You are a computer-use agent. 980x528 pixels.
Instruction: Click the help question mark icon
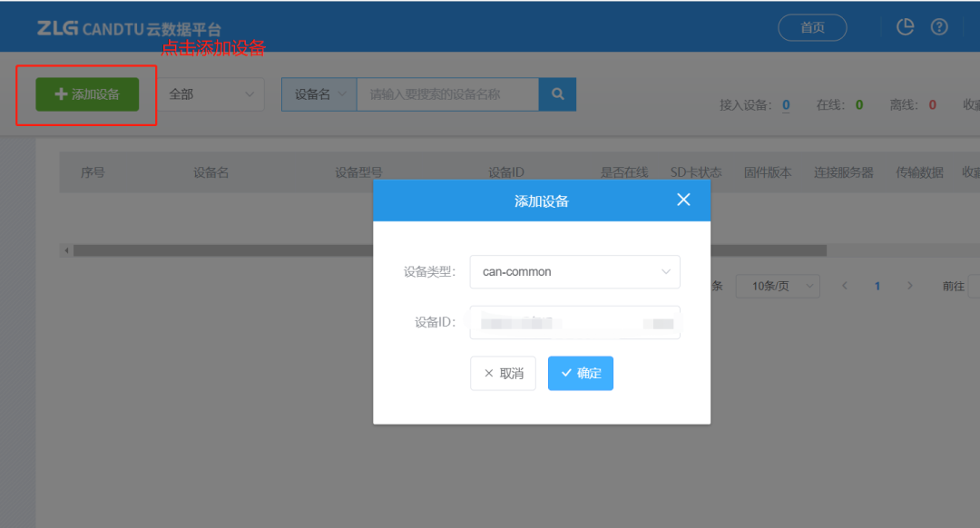click(x=939, y=26)
